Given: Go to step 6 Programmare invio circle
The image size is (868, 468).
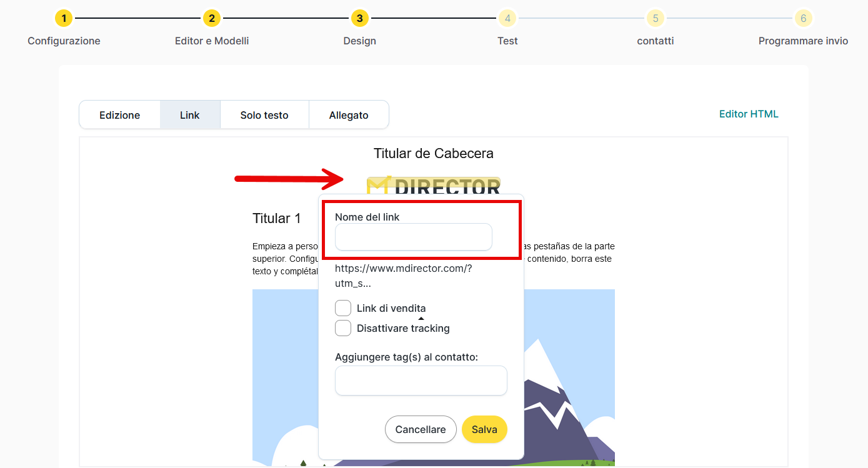Looking at the screenshot, I should 803,18.
